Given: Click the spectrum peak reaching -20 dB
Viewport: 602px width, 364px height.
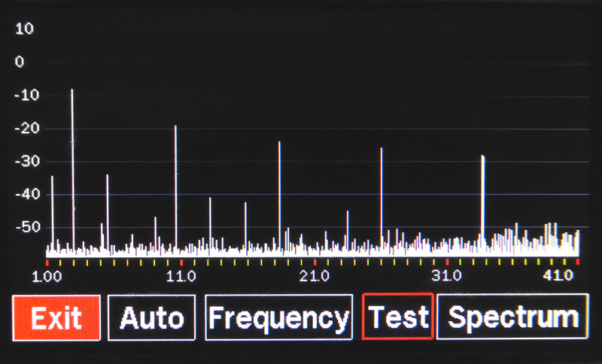Looking at the screenshot, I should pyautogui.click(x=175, y=180).
